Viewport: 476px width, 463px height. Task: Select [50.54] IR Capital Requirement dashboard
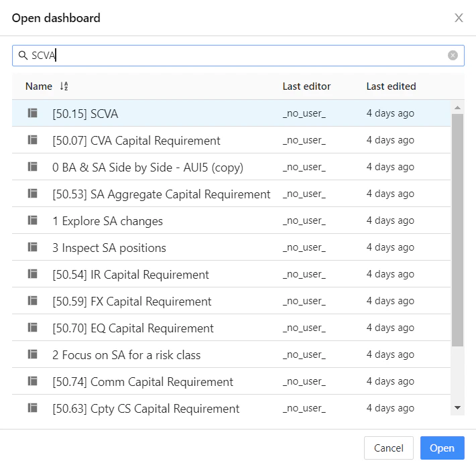[231, 273]
